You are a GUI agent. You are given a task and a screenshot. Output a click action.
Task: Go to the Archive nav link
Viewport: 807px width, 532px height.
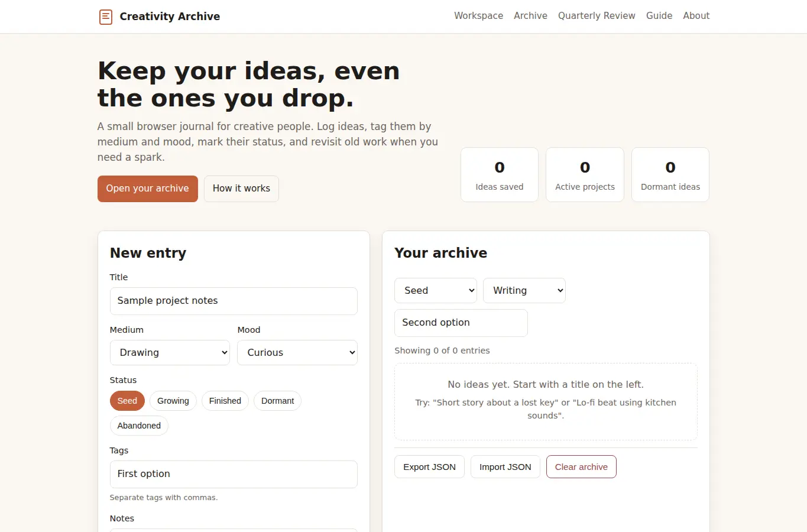pos(530,16)
